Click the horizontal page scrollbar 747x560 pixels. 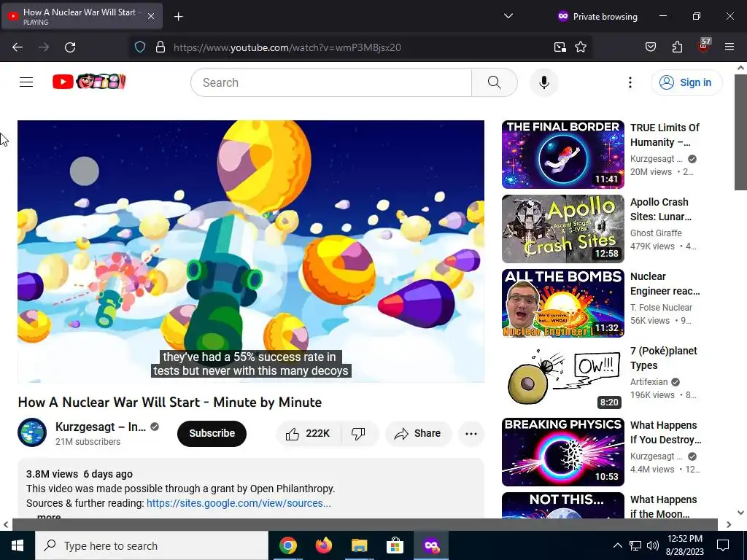tap(365, 524)
